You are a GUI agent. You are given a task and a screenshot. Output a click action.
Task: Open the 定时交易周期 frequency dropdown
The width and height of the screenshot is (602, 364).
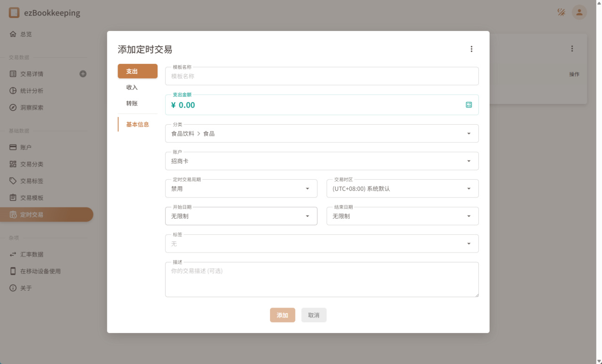coord(241,189)
